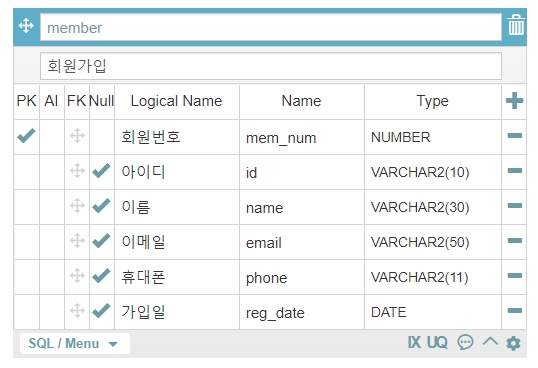This screenshot has width=538, height=368.
Task: Remove the email row with its minus icon
Action: [x=515, y=240]
